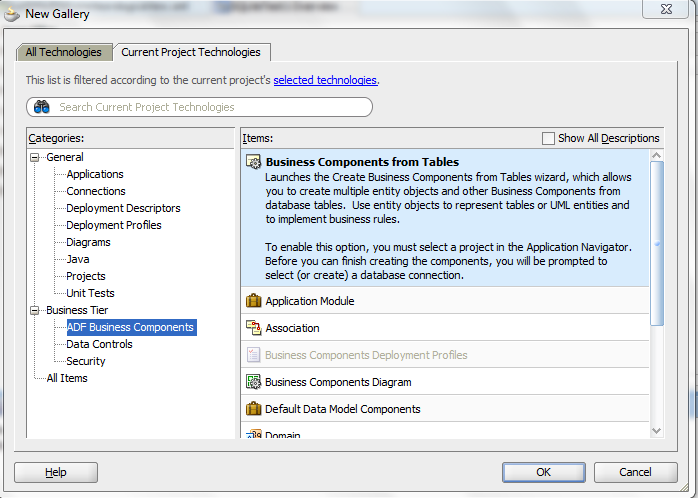
Task: Select the Unit Tests category
Action: pos(90,293)
